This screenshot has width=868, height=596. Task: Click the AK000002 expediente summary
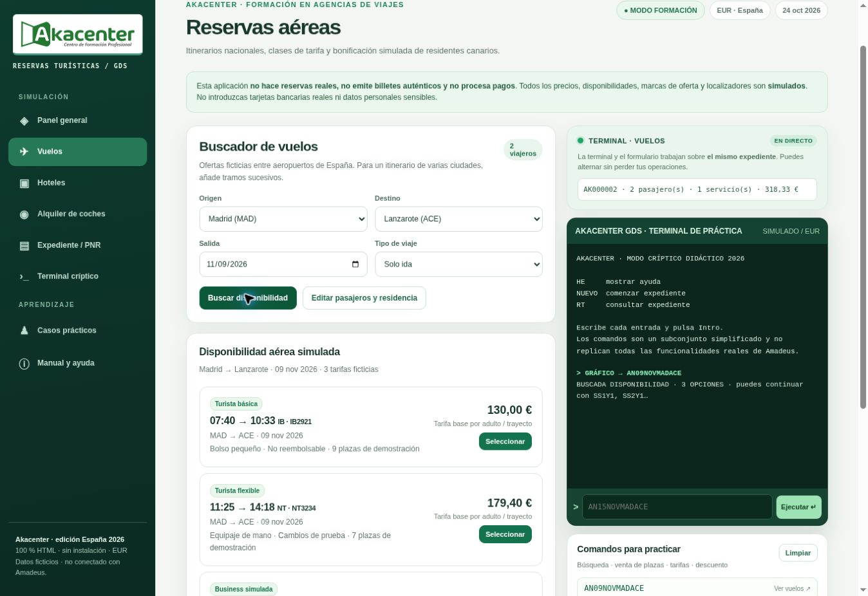coord(697,190)
